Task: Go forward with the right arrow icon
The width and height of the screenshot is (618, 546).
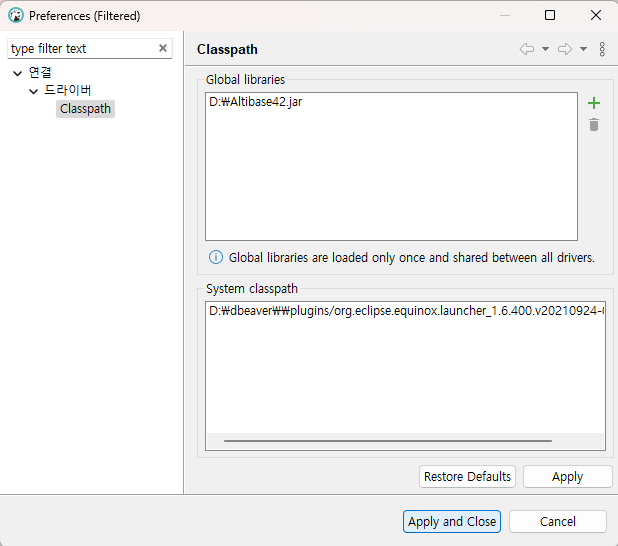Action: click(564, 49)
